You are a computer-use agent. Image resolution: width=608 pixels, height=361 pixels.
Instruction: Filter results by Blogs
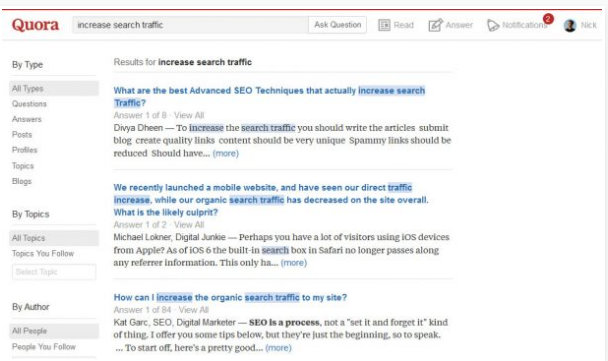(21, 181)
